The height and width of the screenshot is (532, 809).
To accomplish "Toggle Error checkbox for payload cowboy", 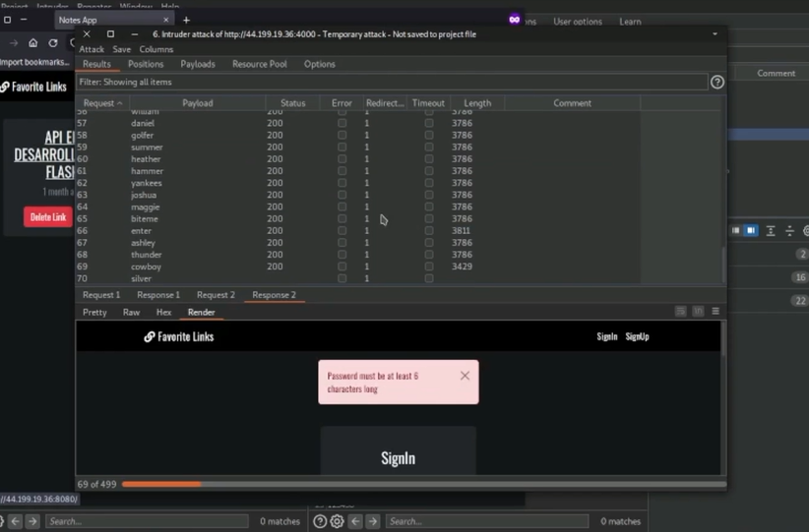I will click(342, 266).
